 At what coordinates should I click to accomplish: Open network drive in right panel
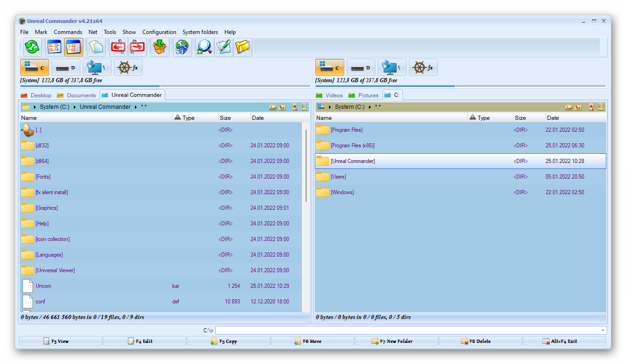(392, 67)
